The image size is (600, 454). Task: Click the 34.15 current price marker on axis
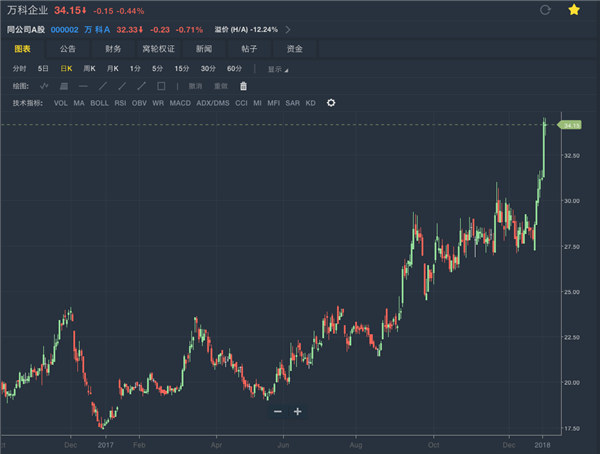tap(571, 125)
